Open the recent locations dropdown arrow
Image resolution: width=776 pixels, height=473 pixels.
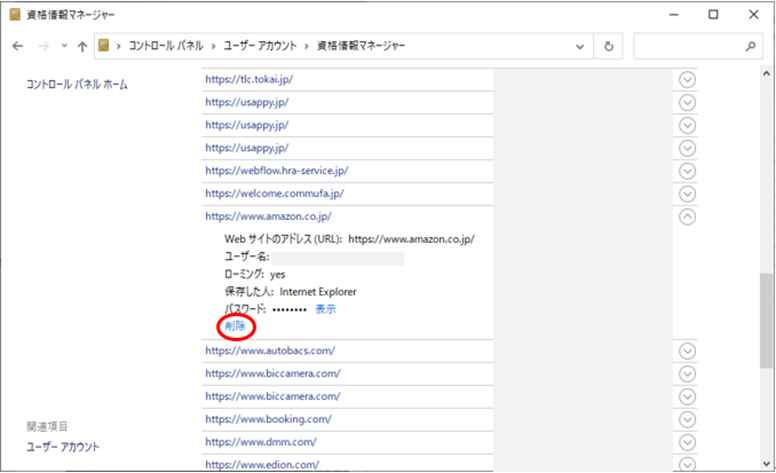[64, 46]
